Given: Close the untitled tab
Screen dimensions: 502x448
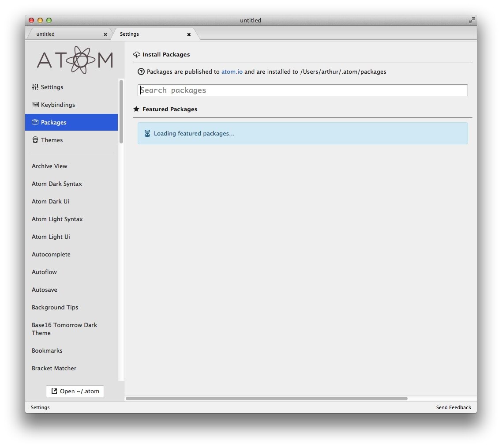Looking at the screenshot, I should tap(105, 34).
